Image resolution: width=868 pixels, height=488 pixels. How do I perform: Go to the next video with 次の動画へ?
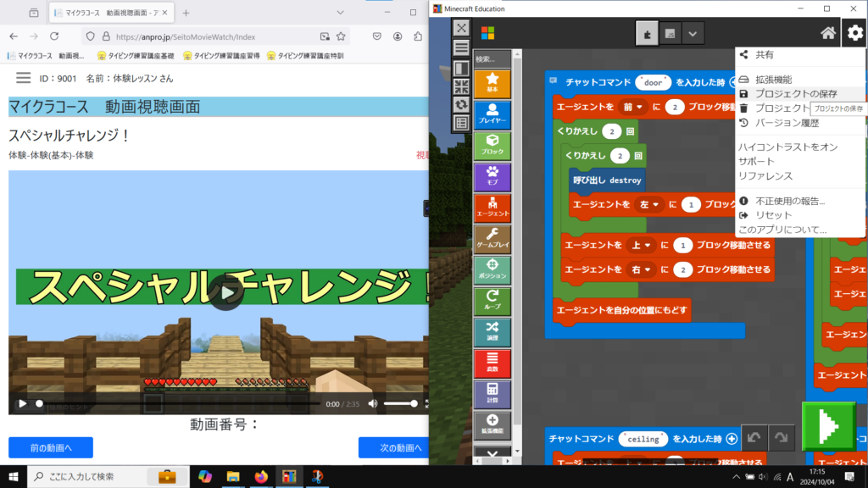click(394, 447)
